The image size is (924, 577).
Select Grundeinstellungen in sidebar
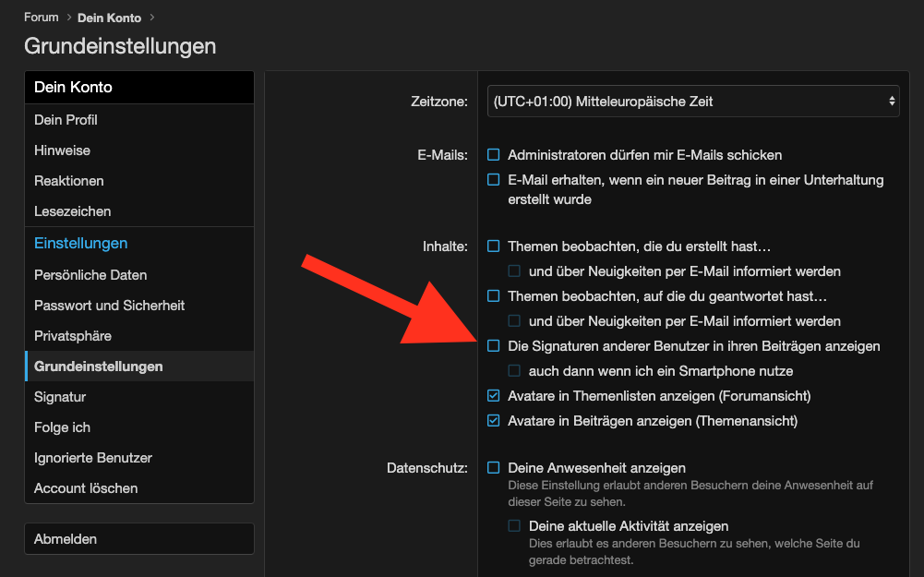coord(139,366)
